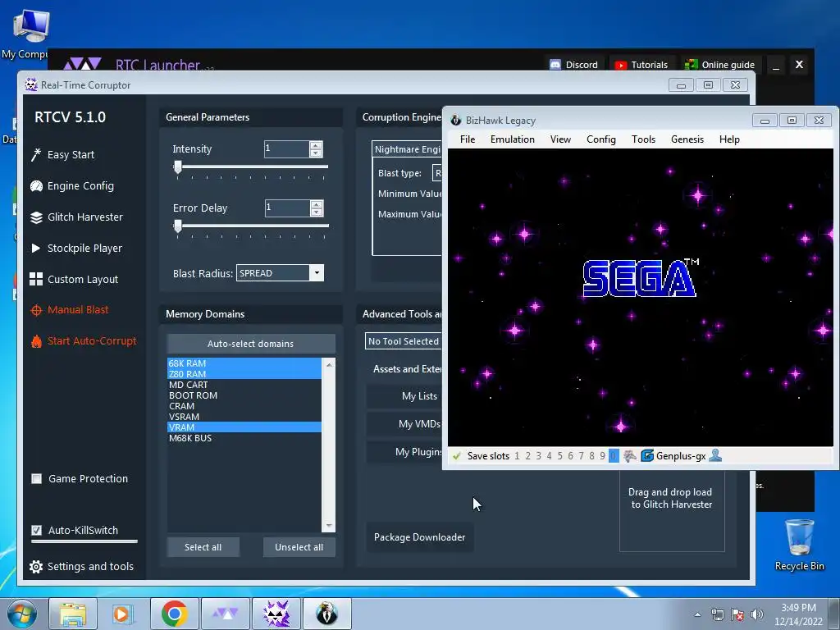
Task: Deselect the VRAM memory domain
Action: click(x=244, y=427)
